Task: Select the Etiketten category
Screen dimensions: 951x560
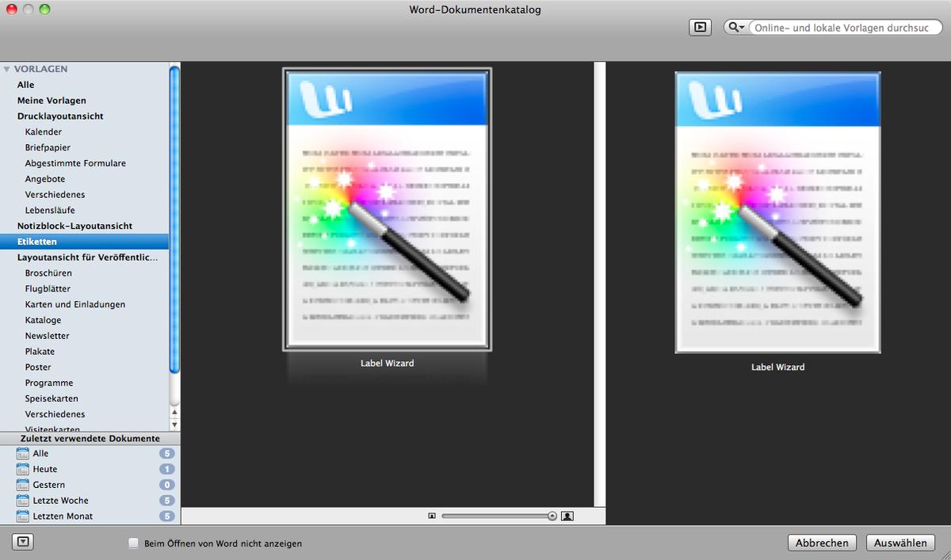Action: coord(84,242)
